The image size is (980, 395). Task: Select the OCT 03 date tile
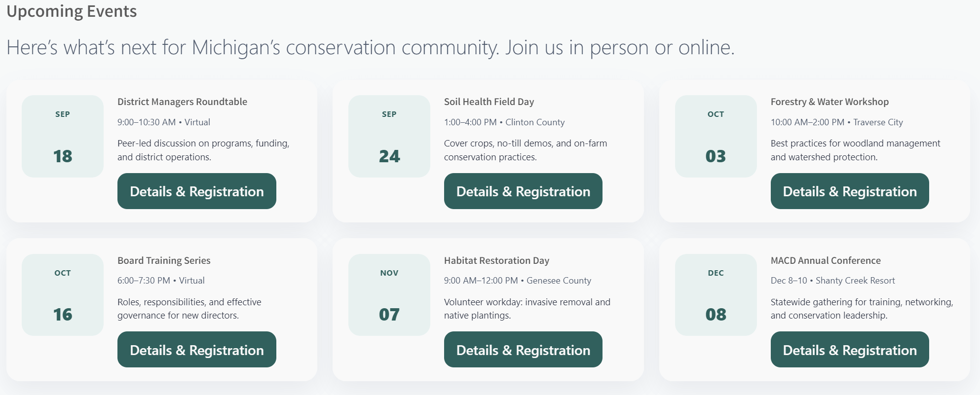pyautogui.click(x=716, y=136)
